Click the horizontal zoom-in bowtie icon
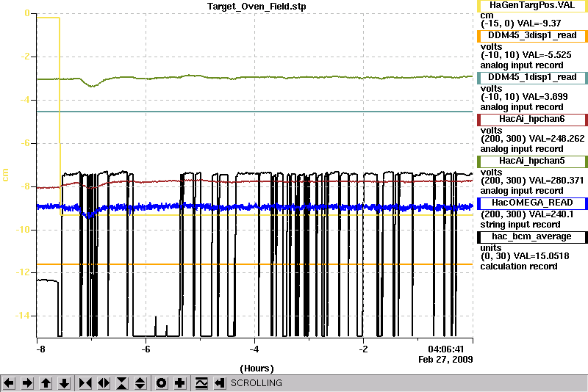The image size is (588, 392). click(x=85, y=383)
